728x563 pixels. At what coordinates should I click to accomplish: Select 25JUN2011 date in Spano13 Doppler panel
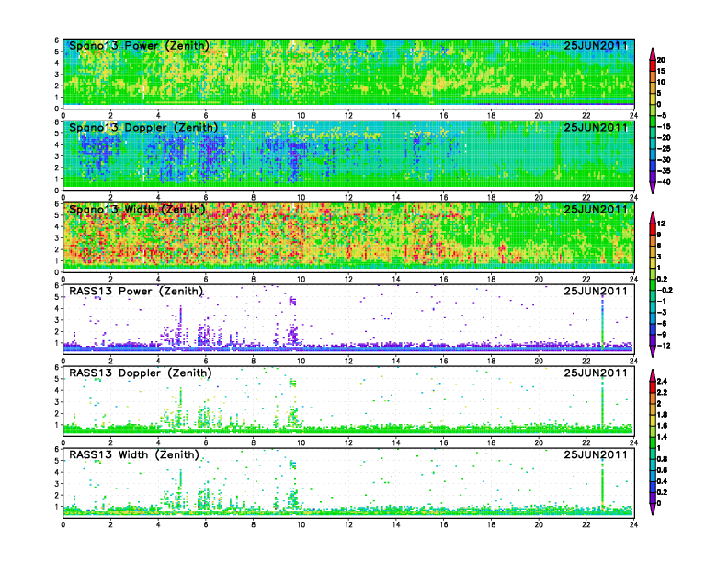[596, 128]
